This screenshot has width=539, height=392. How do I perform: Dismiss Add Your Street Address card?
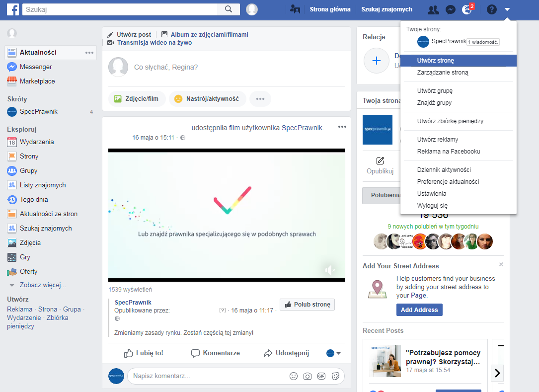pos(501,264)
